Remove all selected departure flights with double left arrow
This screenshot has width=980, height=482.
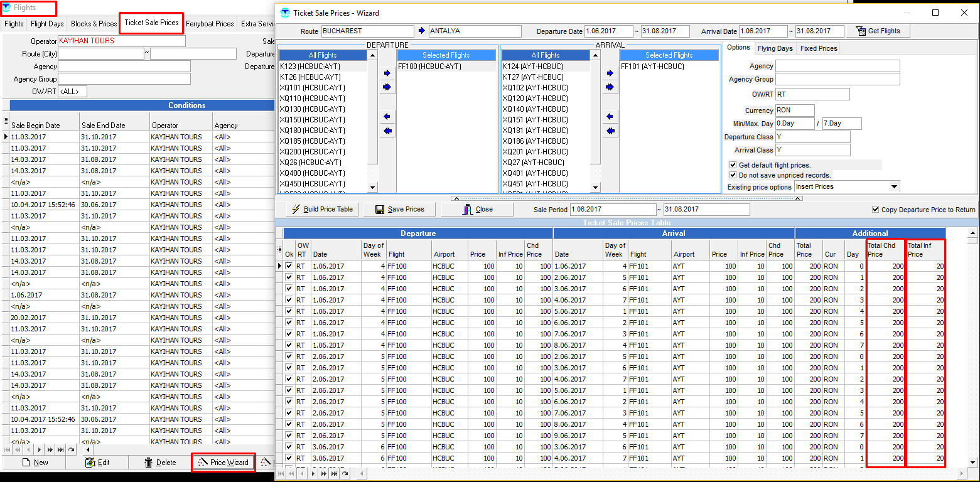coord(387,131)
